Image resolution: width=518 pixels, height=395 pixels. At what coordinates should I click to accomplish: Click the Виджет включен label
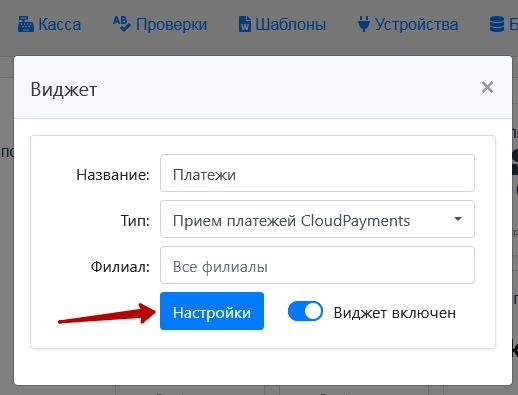tap(395, 313)
